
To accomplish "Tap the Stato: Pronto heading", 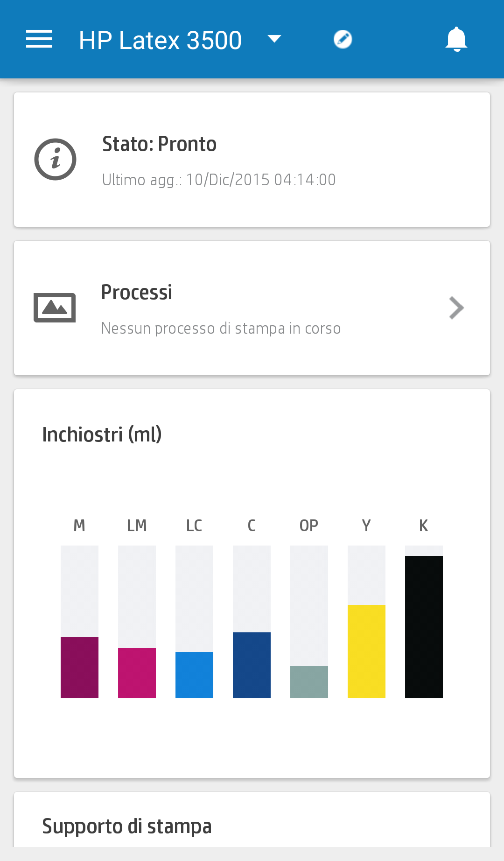I will coord(159,144).
